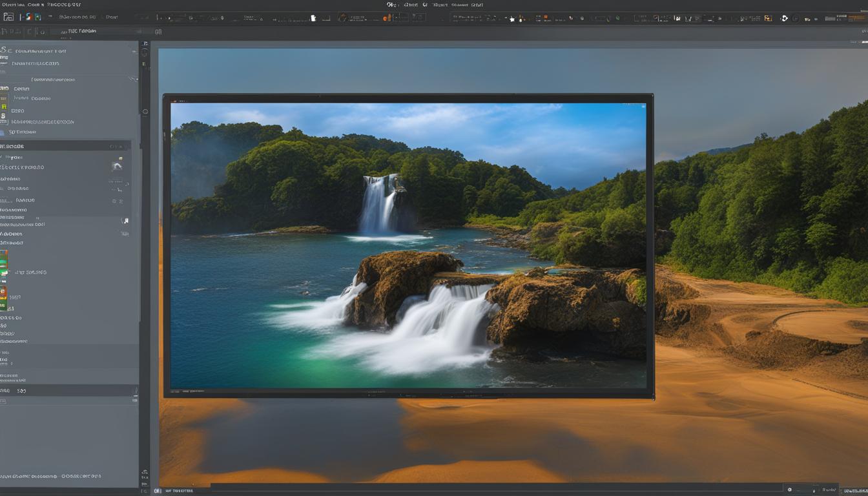The image size is (868, 496).
Task: Click the lock icon in the layers panel
Action: (126, 219)
